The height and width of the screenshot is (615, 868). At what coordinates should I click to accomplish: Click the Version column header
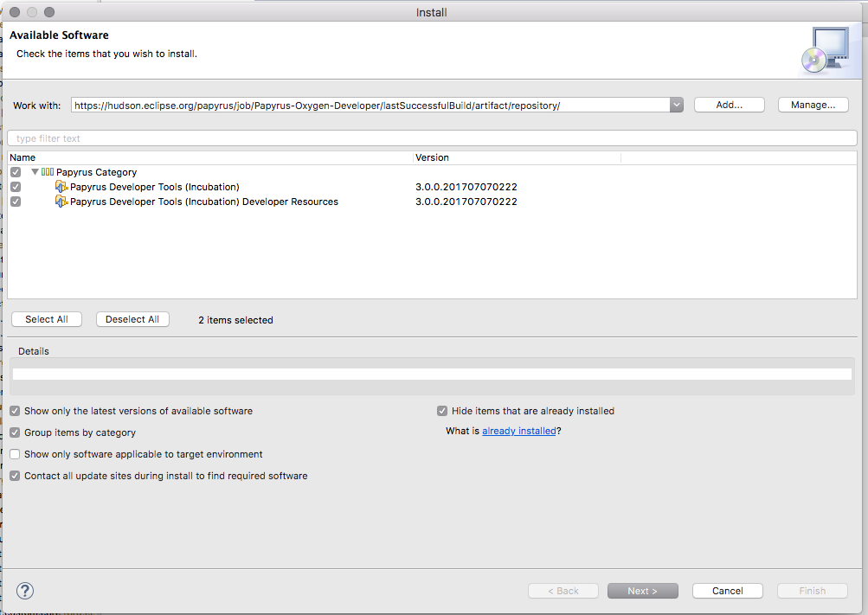point(517,157)
